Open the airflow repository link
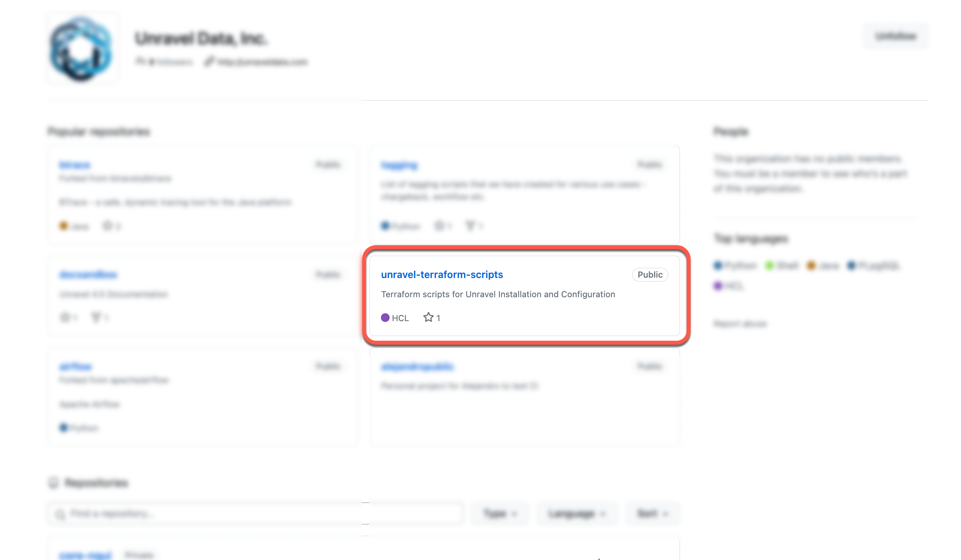Screen dimensions: 961x560 pos(75,367)
